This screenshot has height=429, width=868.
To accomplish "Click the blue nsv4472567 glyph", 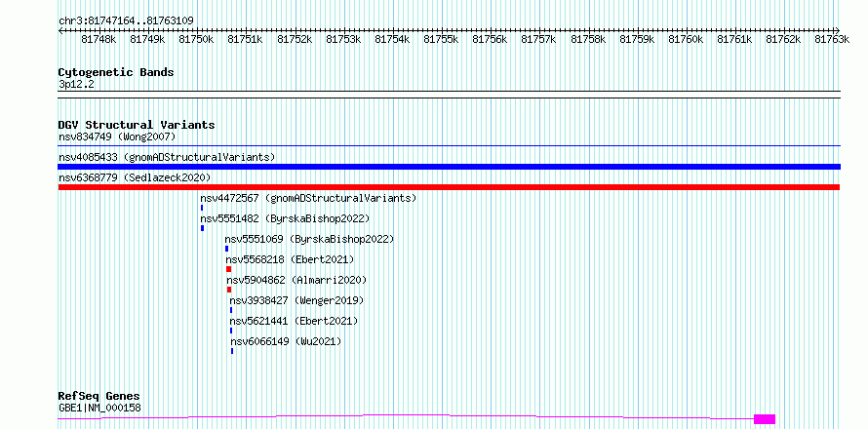I will click(202, 208).
